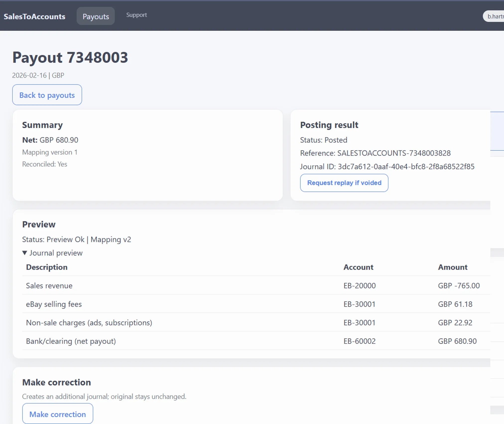Click the Net GBP 680.90 value
The width and height of the screenshot is (504, 424).
59,140
